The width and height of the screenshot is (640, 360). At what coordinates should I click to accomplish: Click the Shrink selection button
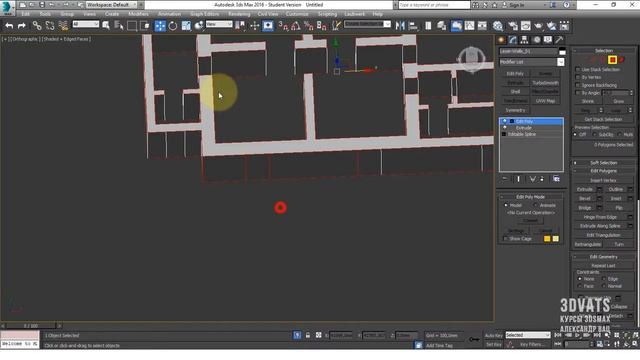click(x=588, y=101)
